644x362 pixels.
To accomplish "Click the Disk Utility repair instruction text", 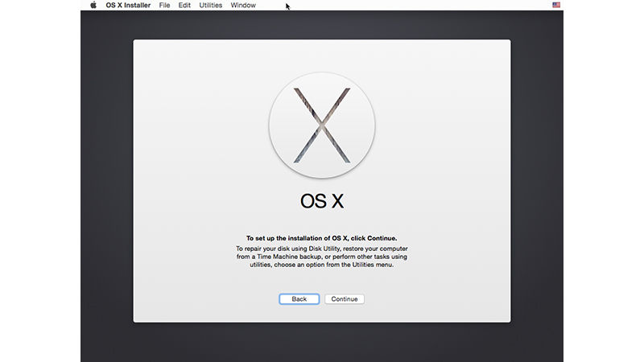I will tap(321, 257).
